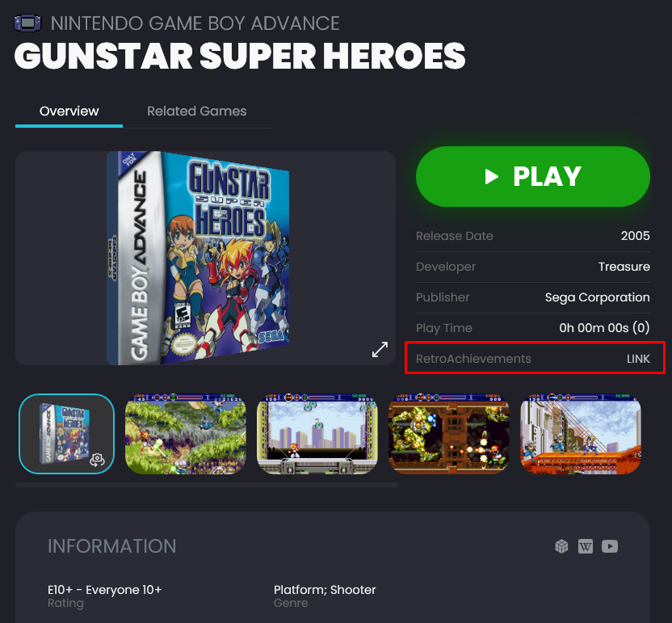Expand the box art to fullscreen
Screen dimensions: 672x623
[x=380, y=349]
